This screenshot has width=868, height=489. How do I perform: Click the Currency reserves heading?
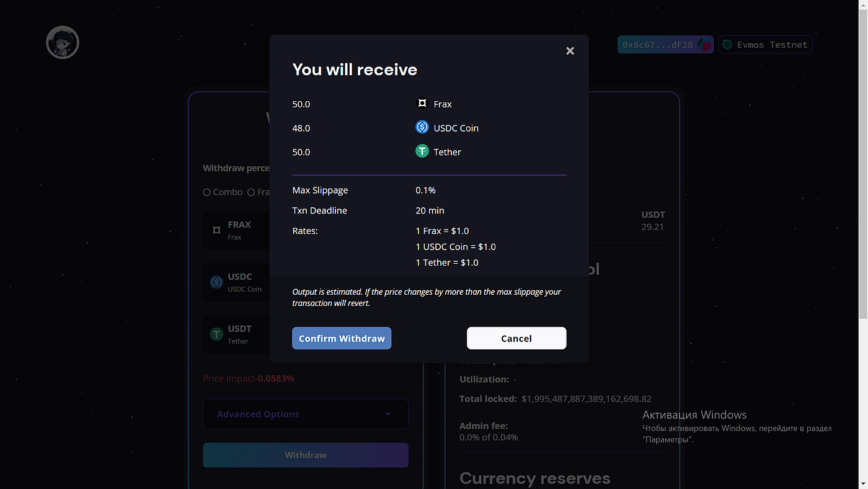coord(535,478)
